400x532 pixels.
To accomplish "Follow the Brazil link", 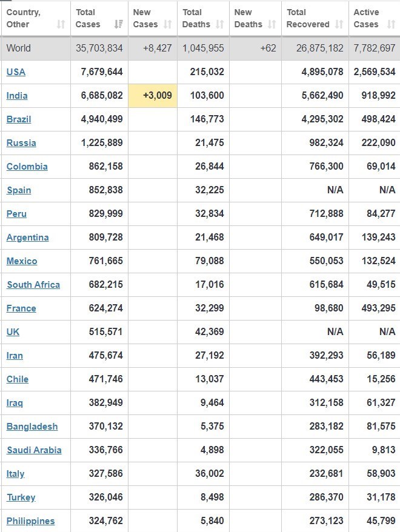I will coord(19,119).
